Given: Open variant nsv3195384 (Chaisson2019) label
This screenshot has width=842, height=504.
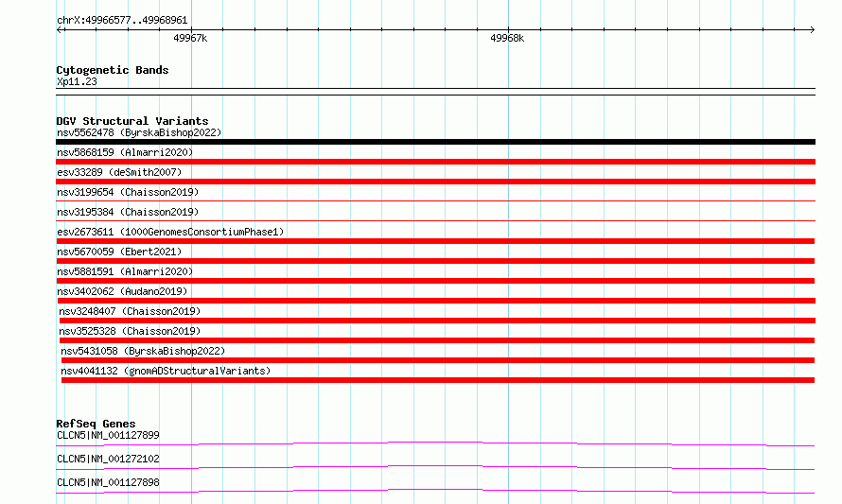Looking at the screenshot, I should 128,212.
